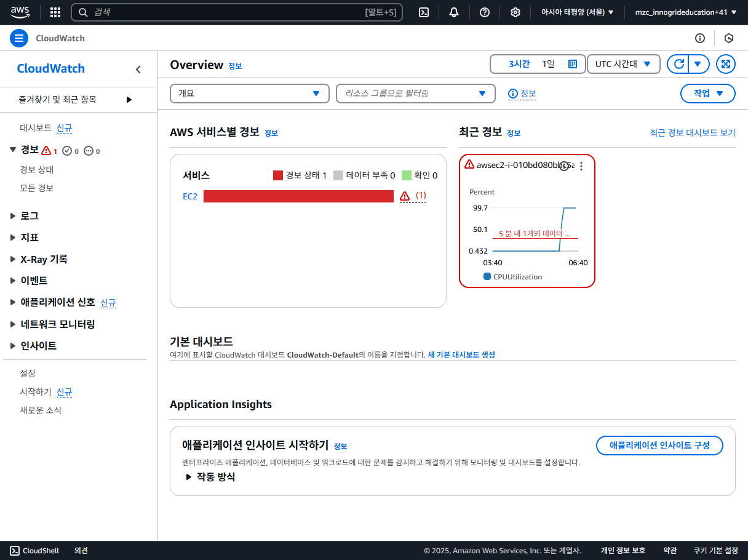Expand the 작동 방식 disclosure
Screen dimensions: 748x560
[210, 477]
